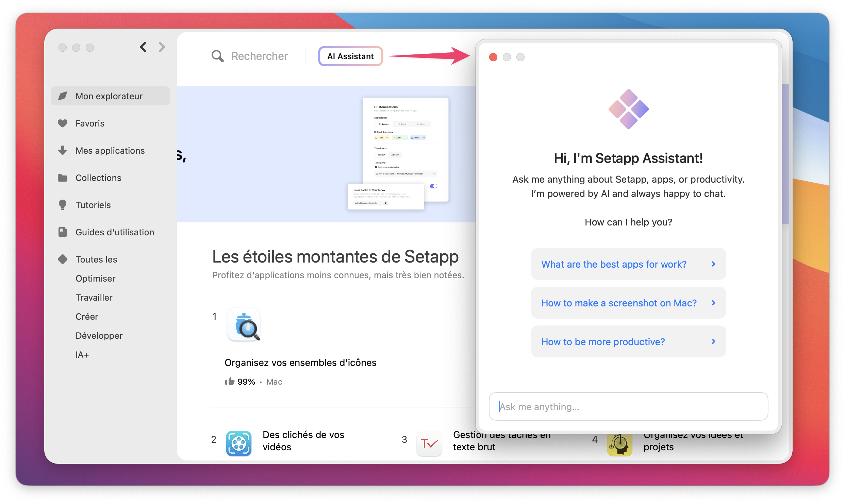Click the Ask me anything input field
The width and height of the screenshot is (845, 504).
(x=628, y=407)
